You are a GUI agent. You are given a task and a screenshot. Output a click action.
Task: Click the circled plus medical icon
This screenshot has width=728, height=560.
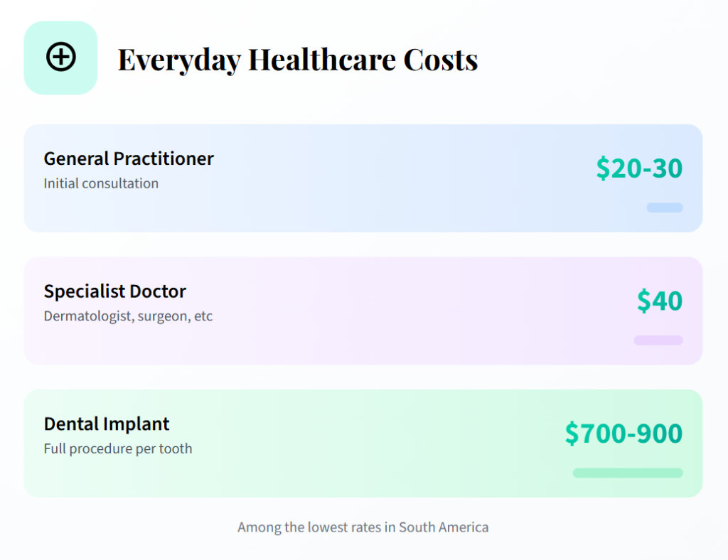(x=60, y=57)
